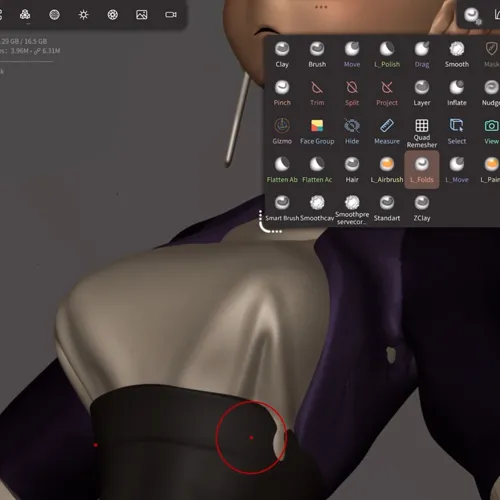
Task: Select the Smooth tool
Action: 457,55
